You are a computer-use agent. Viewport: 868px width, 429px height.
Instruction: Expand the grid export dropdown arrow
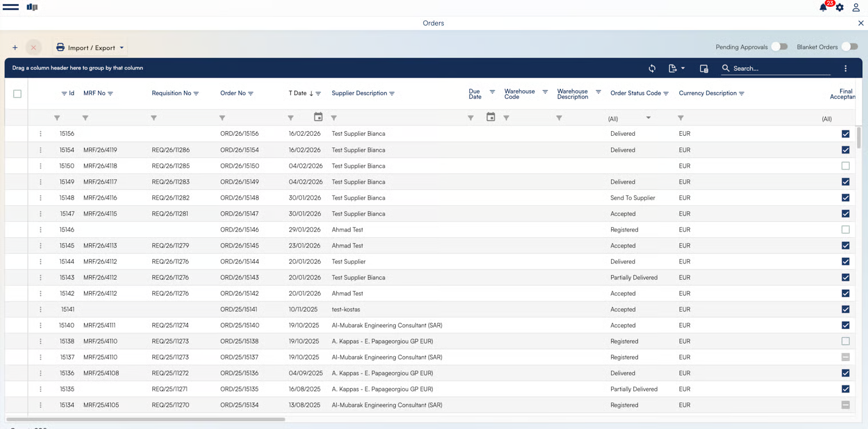pyautogui.click(x=683, y=68)
